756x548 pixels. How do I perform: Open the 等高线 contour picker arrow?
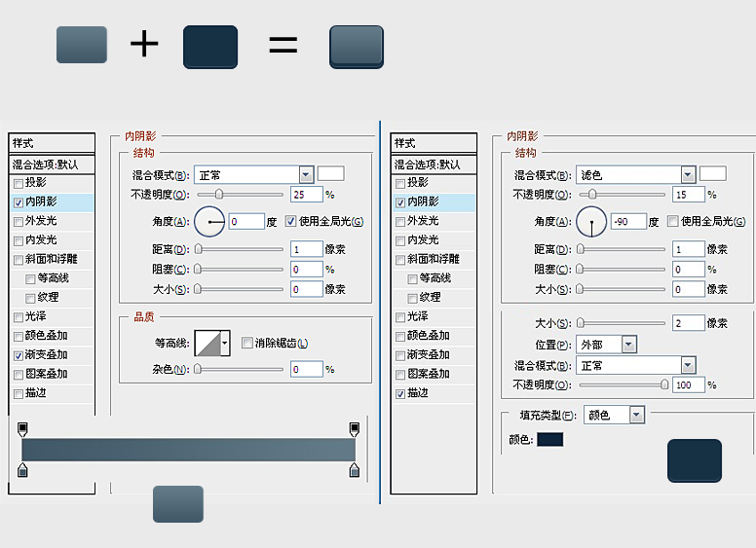225,343
